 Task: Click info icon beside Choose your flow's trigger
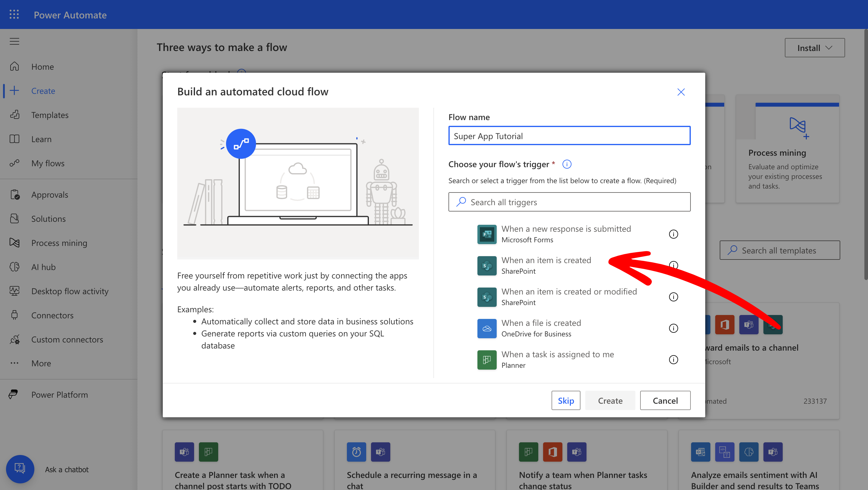pos(567,164)
